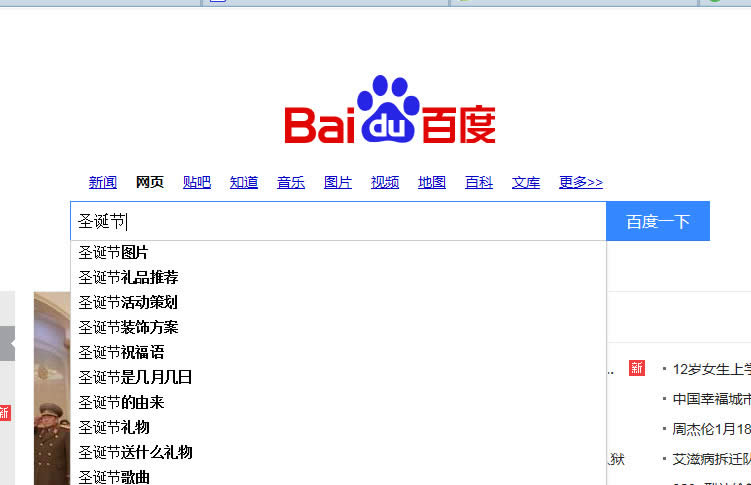Viewport: 751px width, 485px height.
Task: Open the 地图 navigation link
Action: (x=432, y=182)
